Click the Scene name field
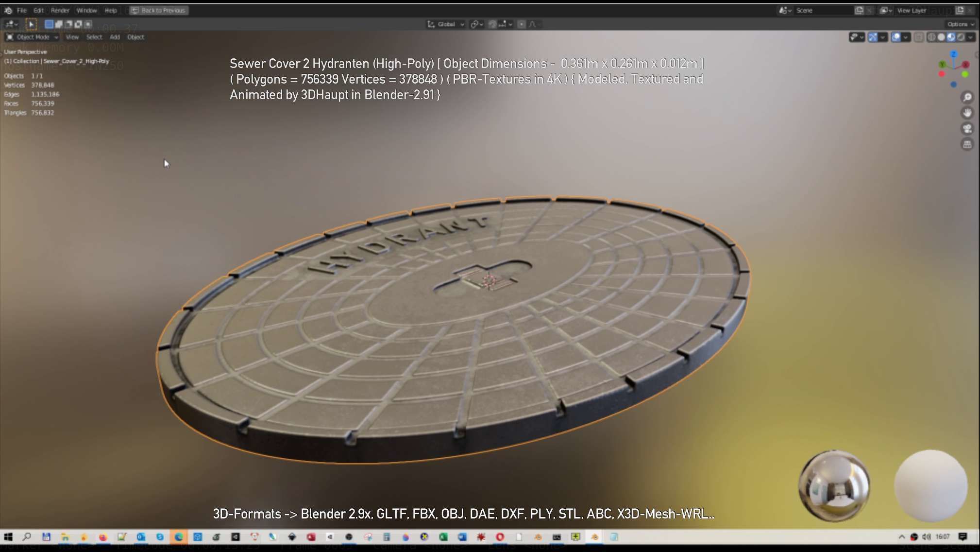Viewport: 980px width, 552px height. pyautogui.click(x=823, y=10)
